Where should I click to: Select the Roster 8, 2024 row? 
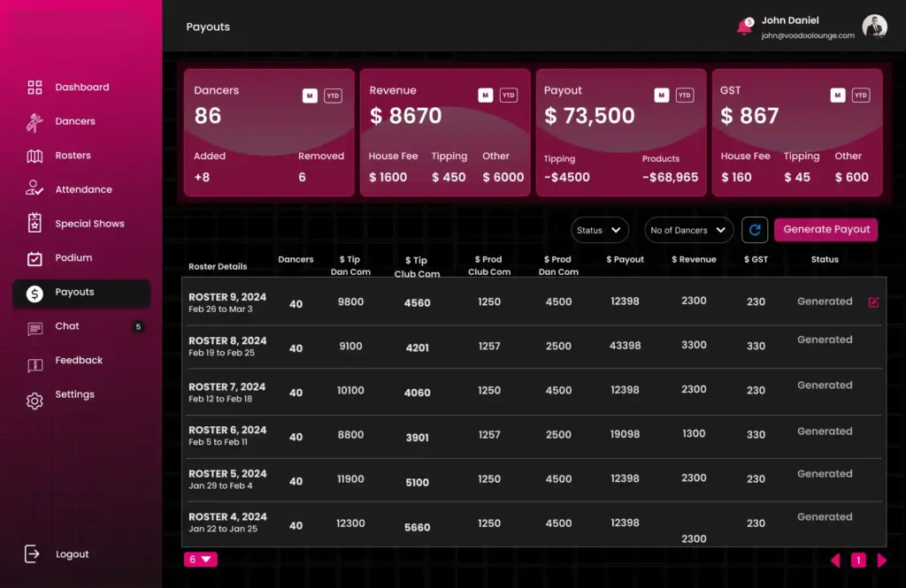(227, 346)
